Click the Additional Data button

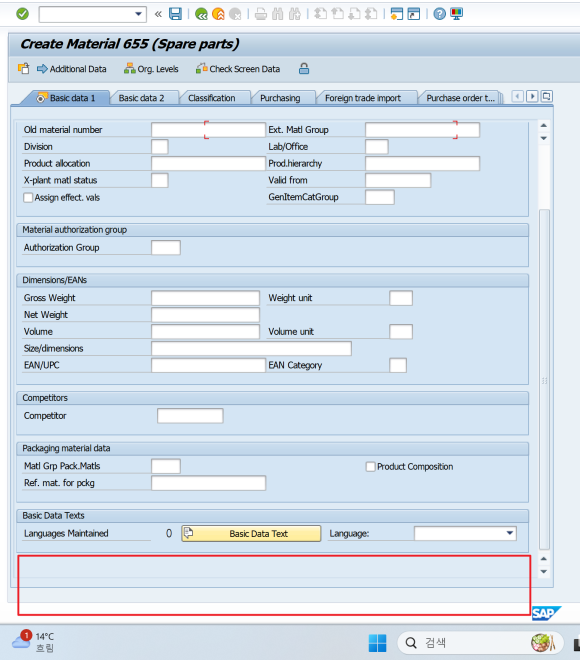72,69
